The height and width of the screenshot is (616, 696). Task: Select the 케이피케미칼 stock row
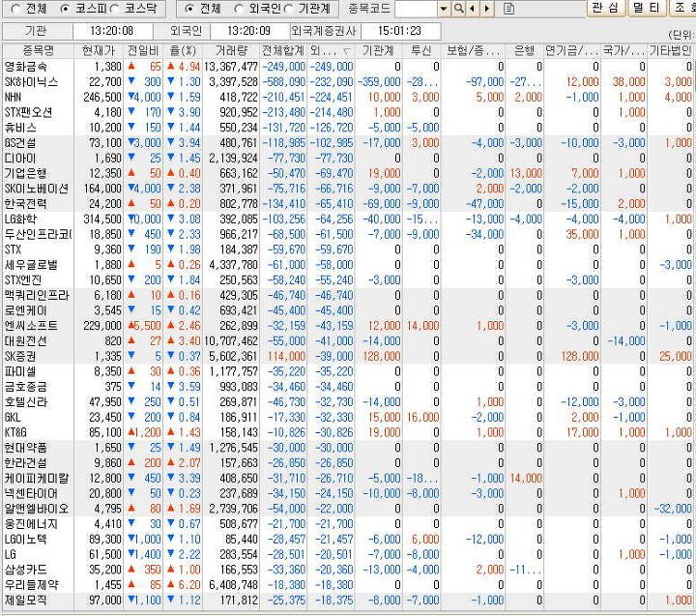348,479
